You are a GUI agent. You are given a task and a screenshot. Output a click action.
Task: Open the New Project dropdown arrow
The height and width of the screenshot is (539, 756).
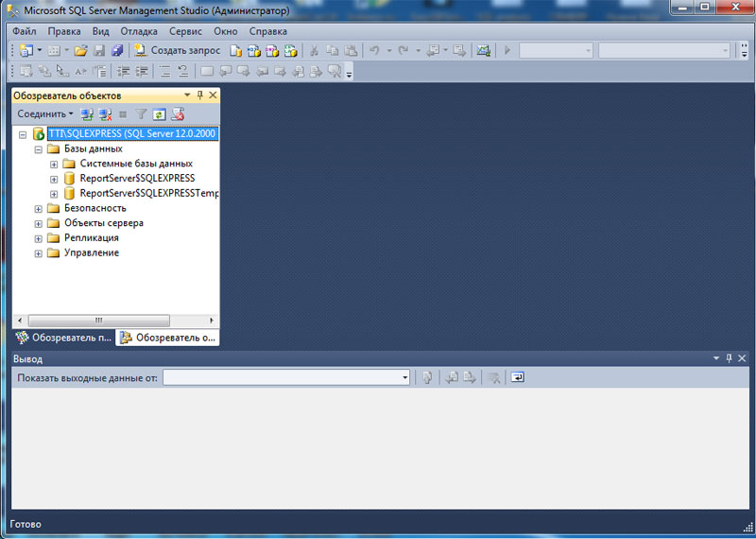click(40, 50)
